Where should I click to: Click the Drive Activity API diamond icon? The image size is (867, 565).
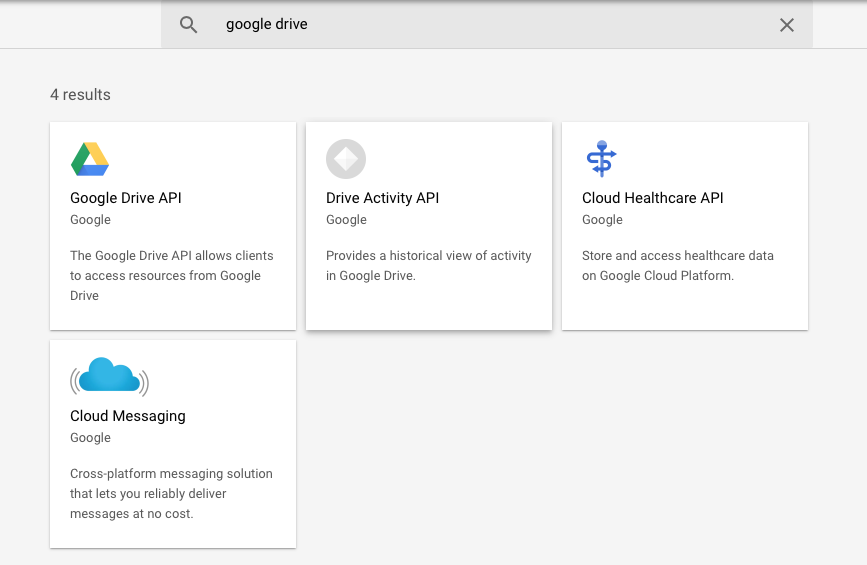pos(346,159)
